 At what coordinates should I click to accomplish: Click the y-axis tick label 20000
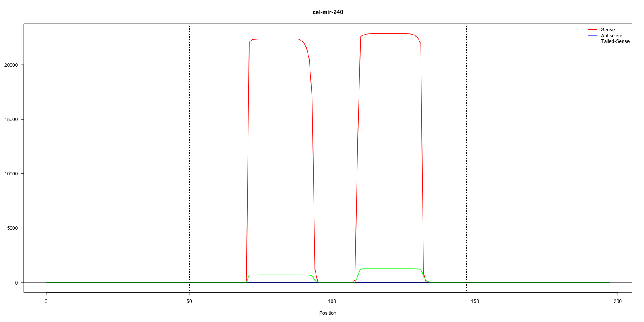pos(11,65)
